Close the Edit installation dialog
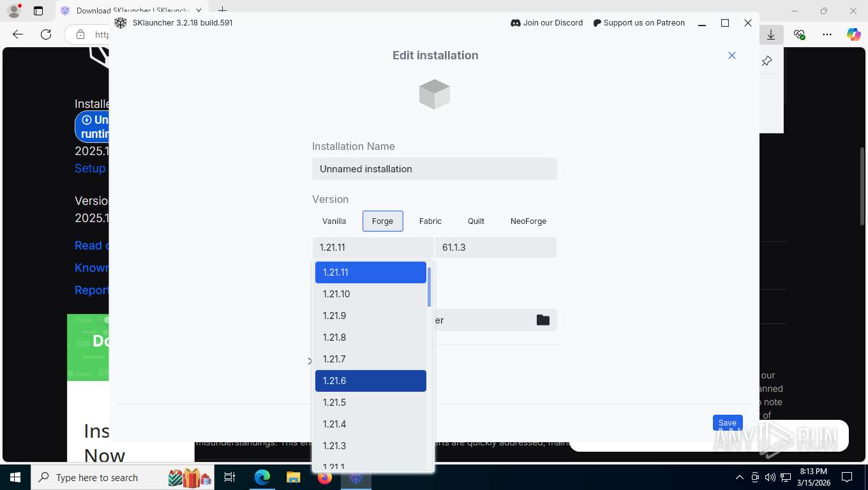Screen dimensions: 868x490 (732, 56)
